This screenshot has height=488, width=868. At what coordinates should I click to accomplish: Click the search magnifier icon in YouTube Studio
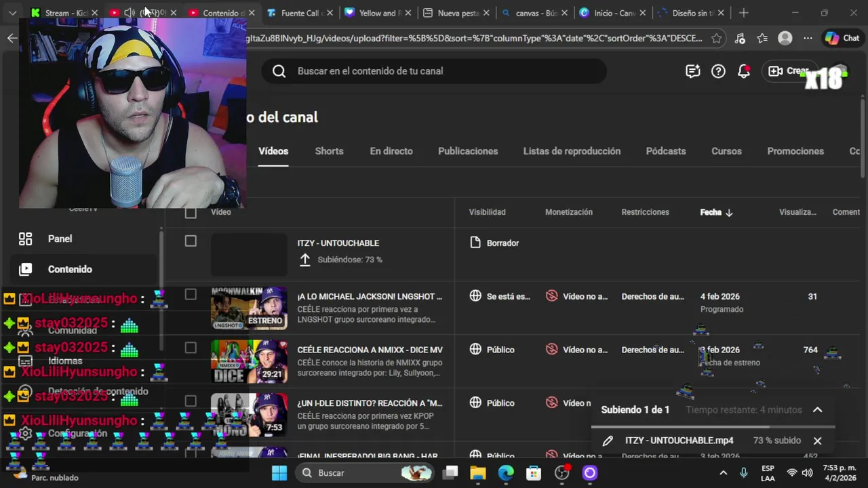[x=279, y=71]
